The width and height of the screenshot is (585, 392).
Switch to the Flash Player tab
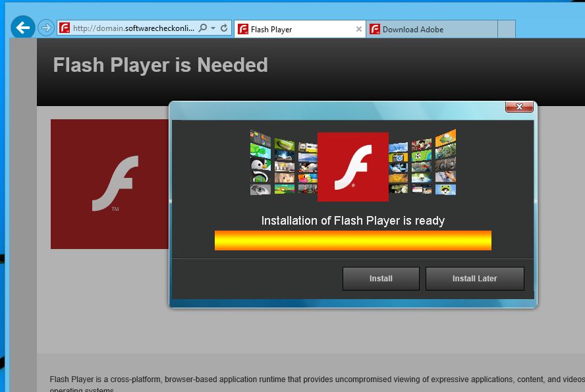coord(300,29)
